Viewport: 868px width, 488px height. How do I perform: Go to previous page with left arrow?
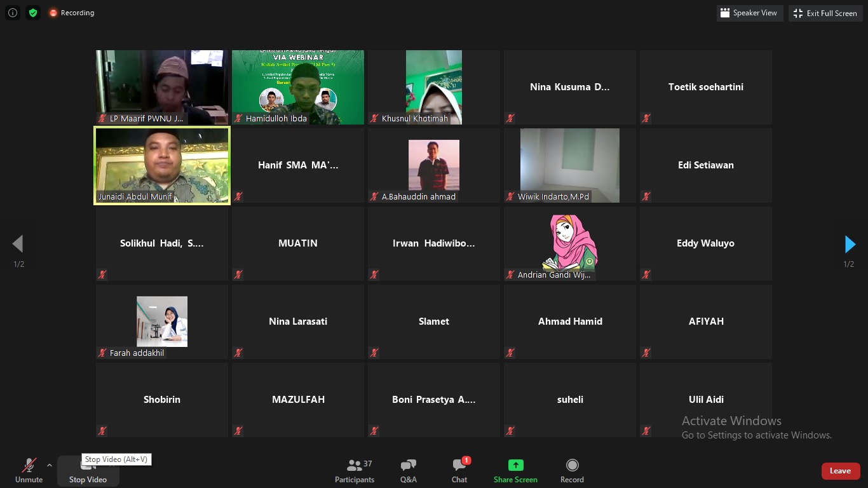coord(18,244)
